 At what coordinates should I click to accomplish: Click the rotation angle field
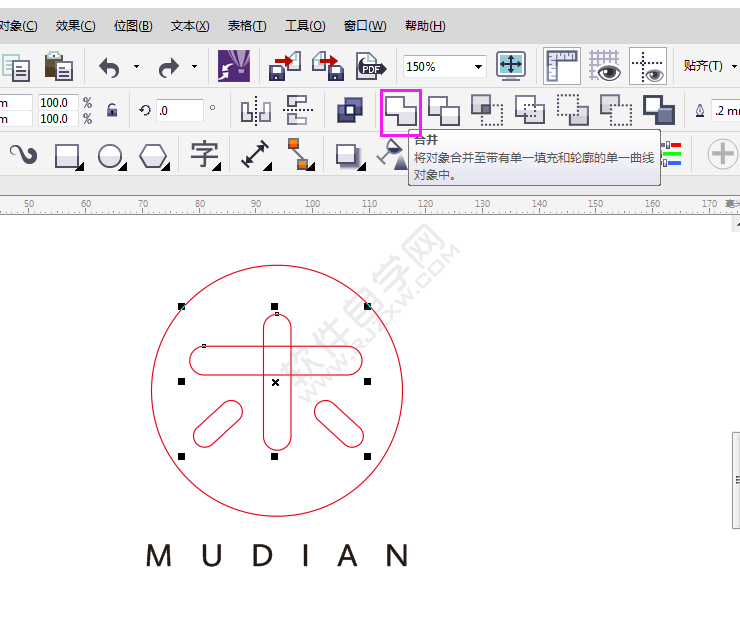point(180,110)
